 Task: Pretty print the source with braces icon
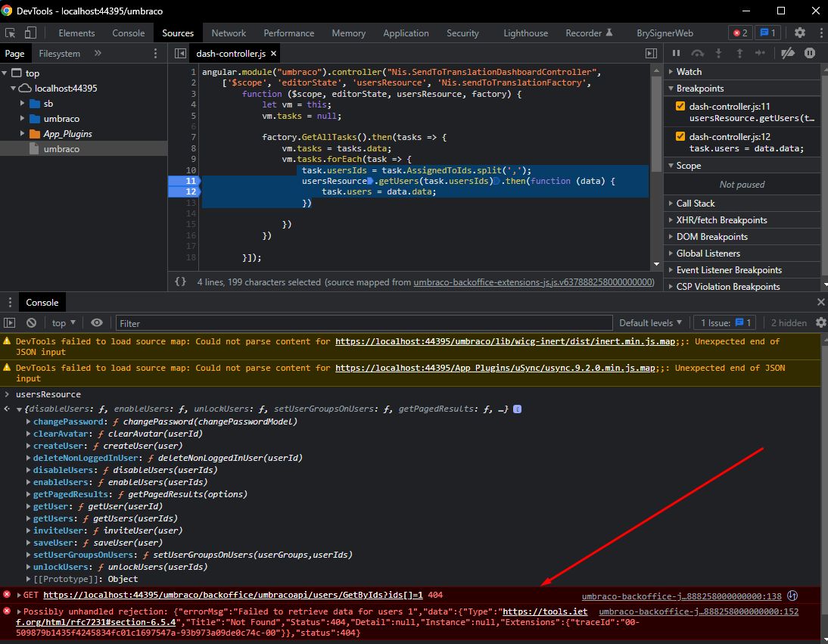pos(181,282)
